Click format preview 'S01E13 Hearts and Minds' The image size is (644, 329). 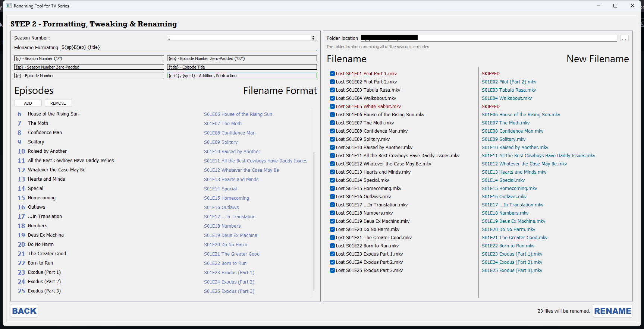click(231, 180)
